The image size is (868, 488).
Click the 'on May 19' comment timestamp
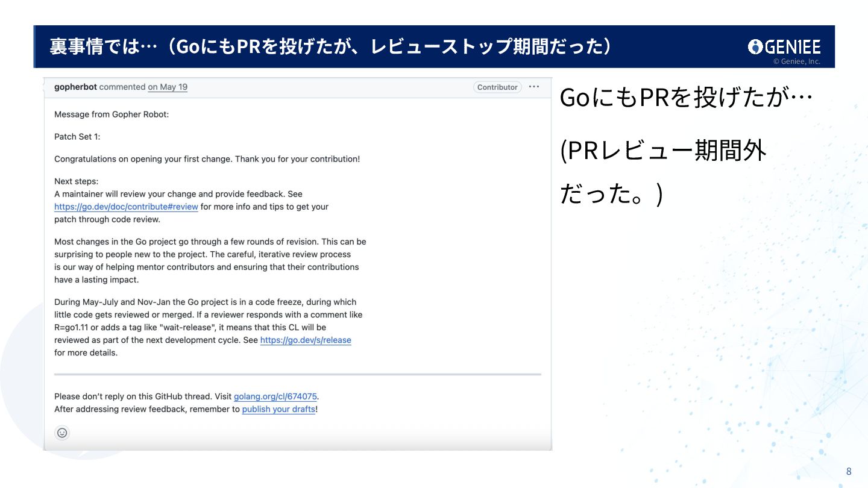168,87
